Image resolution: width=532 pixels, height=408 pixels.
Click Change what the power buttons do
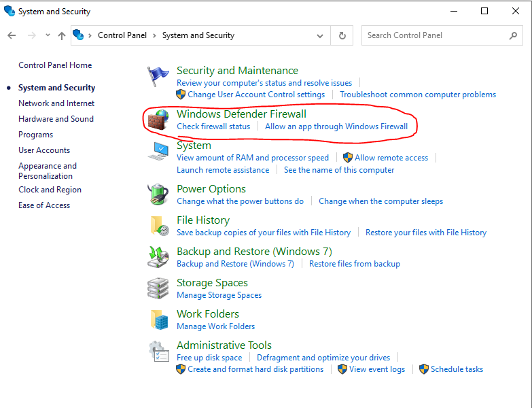pos(240,201)
